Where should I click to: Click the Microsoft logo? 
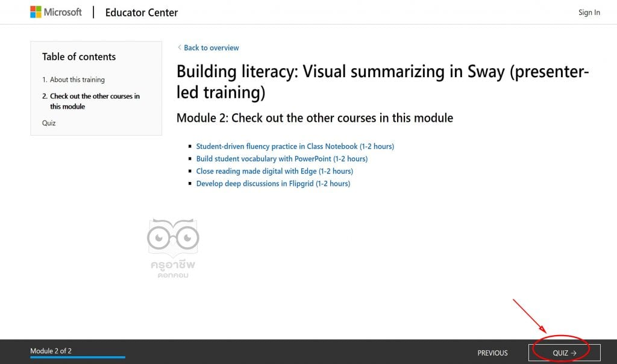[x=56, y=12]
